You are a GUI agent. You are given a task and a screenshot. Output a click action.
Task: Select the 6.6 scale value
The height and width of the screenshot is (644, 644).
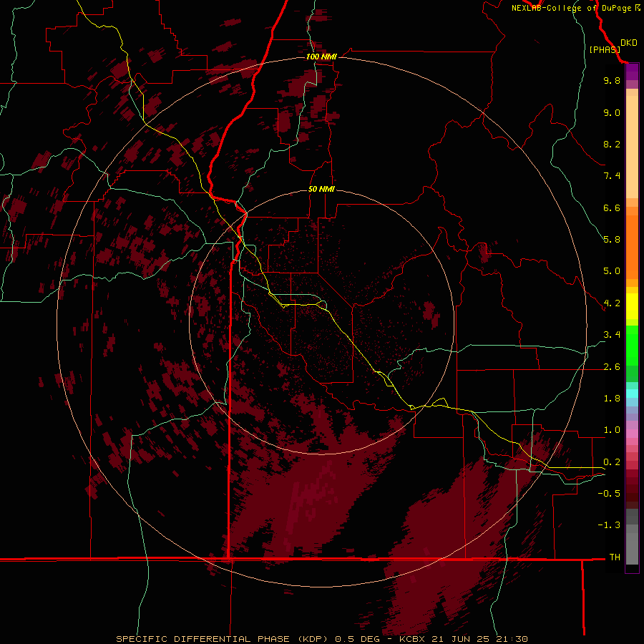coord(612,208)
